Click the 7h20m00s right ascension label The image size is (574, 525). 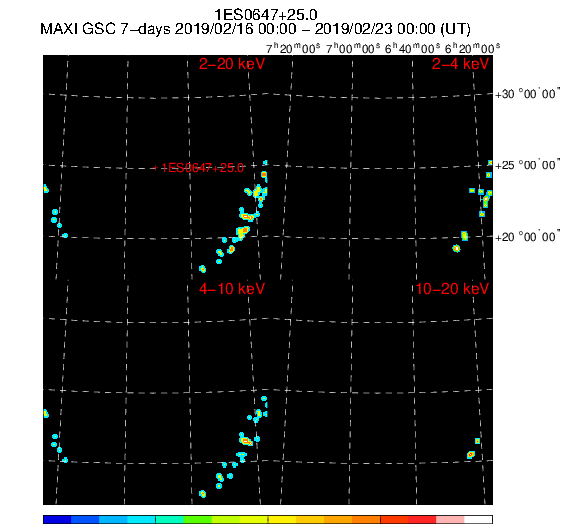[x=293, y=48]
